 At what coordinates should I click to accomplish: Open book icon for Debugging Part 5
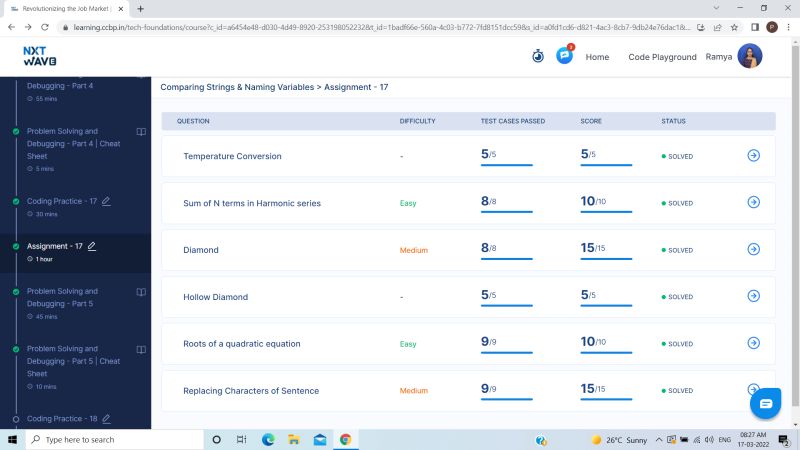click(x=141, y=292)
